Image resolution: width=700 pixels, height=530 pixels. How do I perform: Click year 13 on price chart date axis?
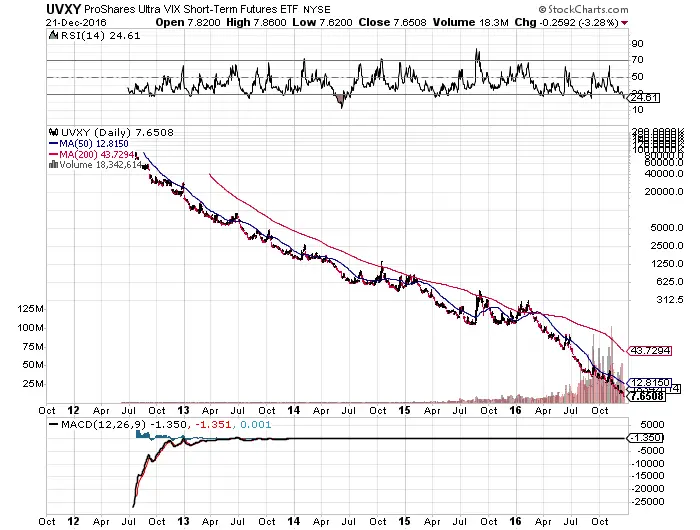click(x=183, y=410)
